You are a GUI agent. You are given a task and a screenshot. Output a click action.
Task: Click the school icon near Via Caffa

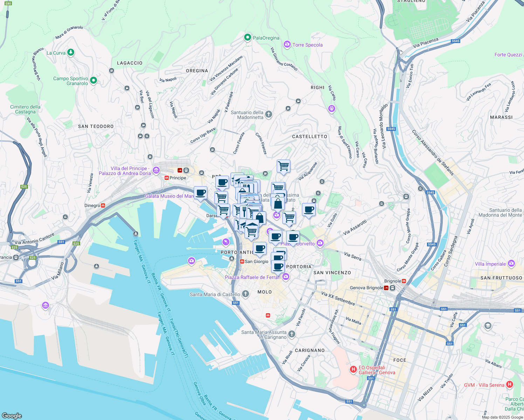coord(488,326)
